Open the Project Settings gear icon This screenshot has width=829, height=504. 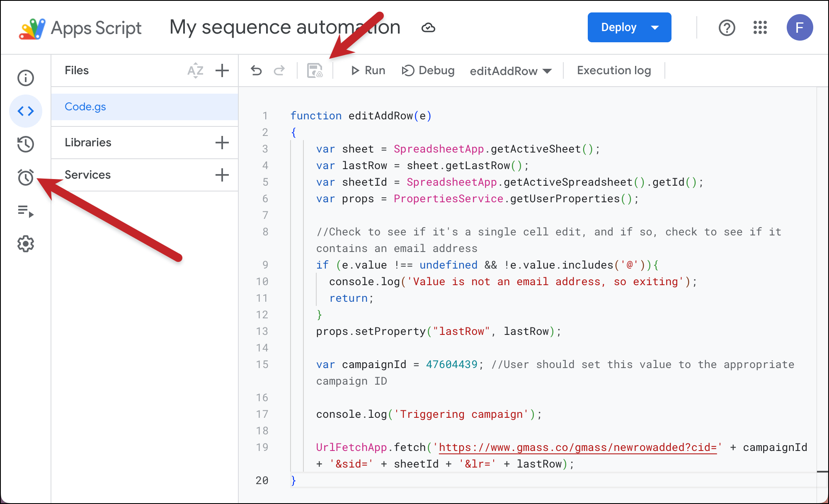[26, 244]
